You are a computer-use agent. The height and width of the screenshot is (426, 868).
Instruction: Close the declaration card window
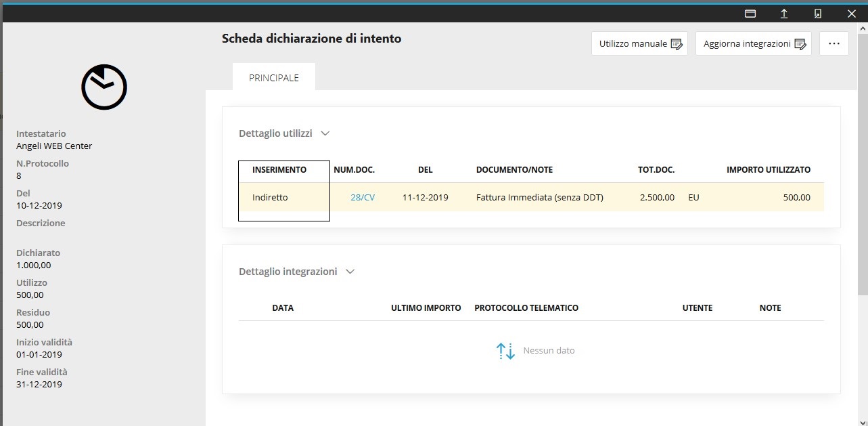click(x=851, y=14)
